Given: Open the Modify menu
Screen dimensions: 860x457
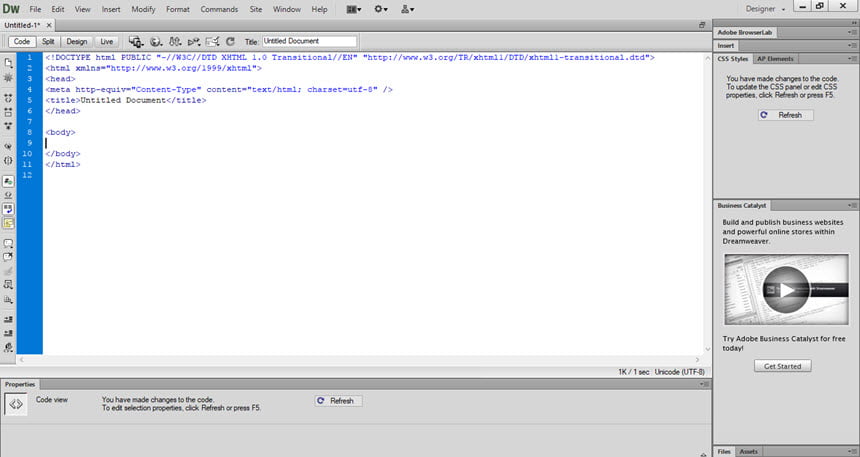Looking at the screenshot, I should (x=143, y=9).
